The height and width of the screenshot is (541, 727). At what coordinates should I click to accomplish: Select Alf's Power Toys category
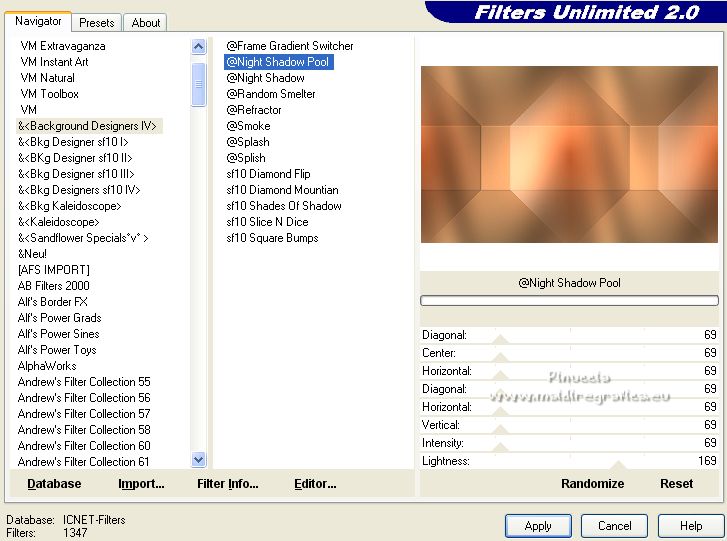(x=57, y=350)
